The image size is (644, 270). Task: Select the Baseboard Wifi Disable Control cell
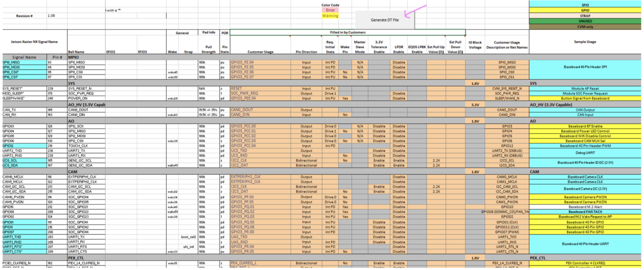[x=585, y=136]
